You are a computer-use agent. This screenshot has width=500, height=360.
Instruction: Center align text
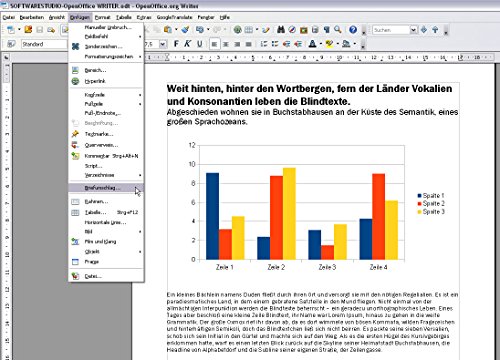pyautogui.click(x=226, y=44)
